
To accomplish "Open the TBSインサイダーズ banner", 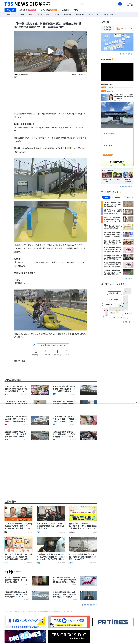I will 25,622.
